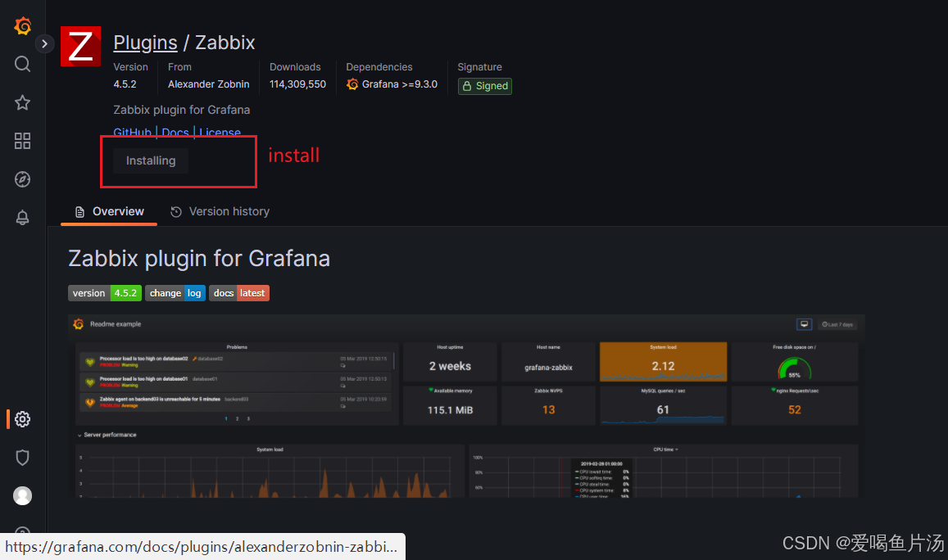Open the user profile avatar

point(22,495)
